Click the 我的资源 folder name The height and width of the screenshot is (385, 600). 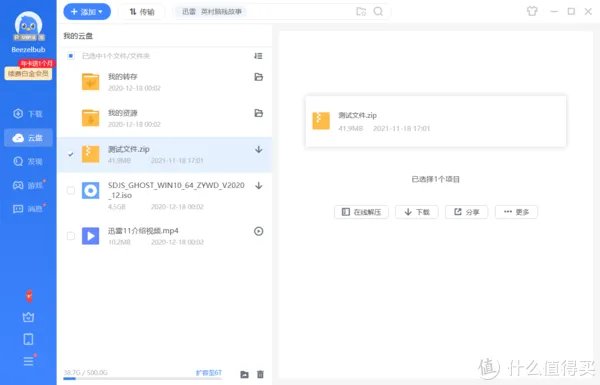tap(122, 113)
